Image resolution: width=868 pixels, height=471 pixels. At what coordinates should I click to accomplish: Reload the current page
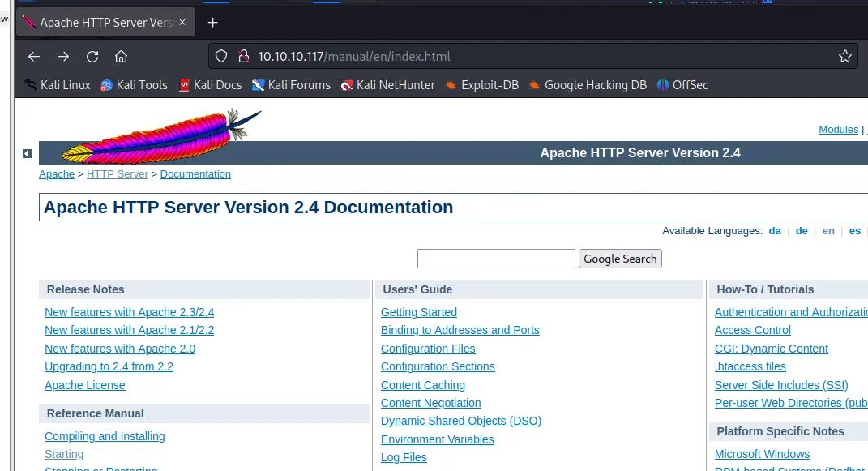point(92,57)
